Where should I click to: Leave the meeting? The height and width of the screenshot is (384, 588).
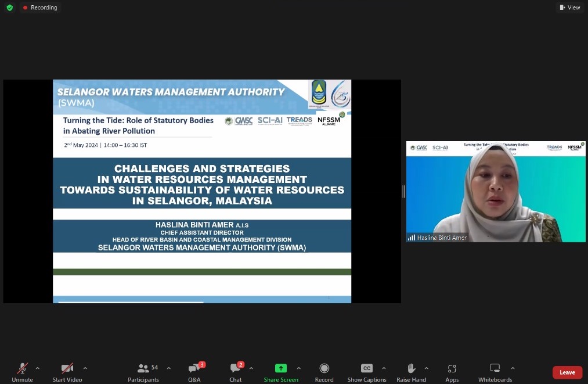coord(567,372)
